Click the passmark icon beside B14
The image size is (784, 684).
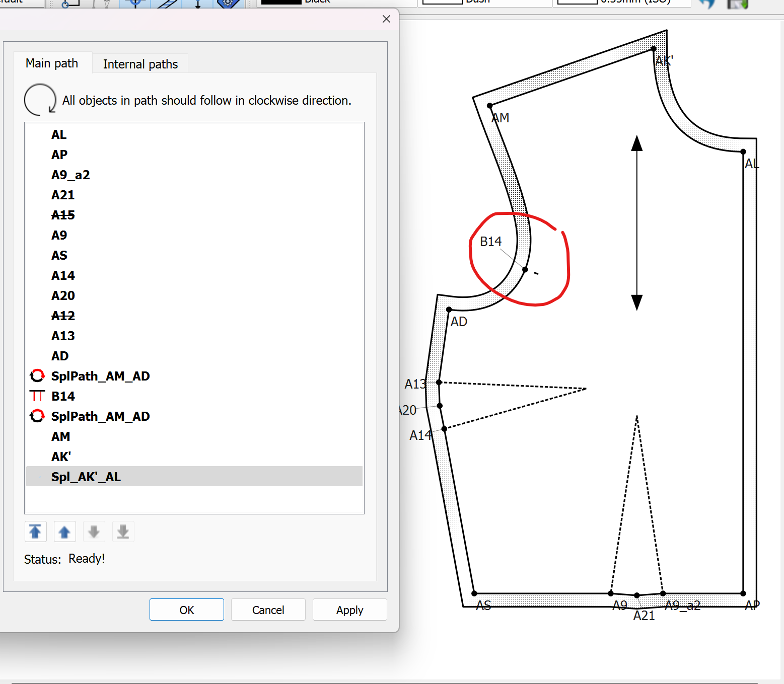click(37, 396)
